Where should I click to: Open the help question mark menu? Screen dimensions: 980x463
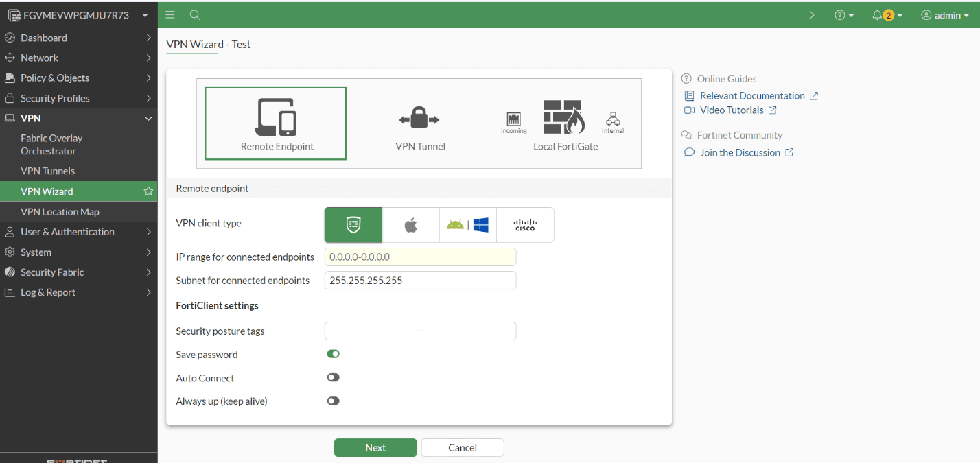point(844,15)
